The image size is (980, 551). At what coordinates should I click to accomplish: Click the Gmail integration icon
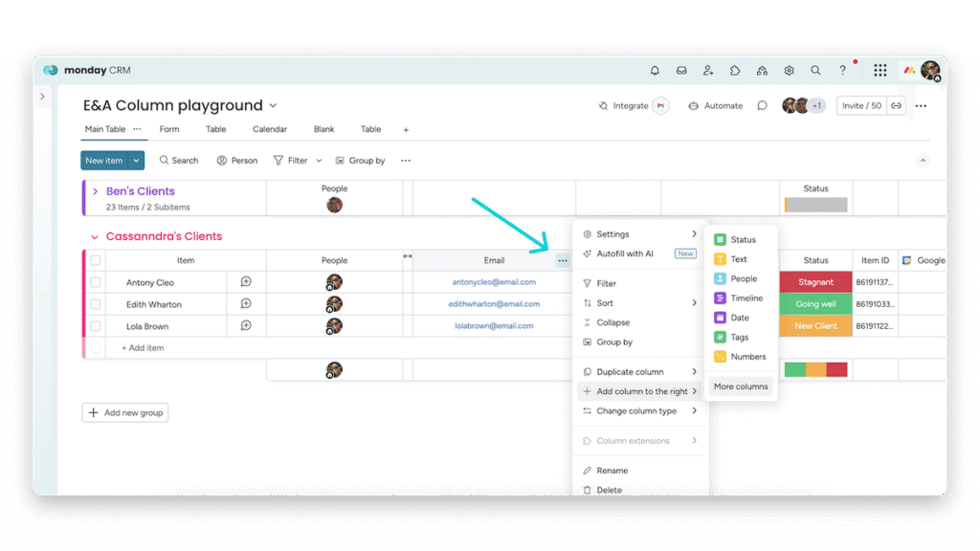(x=660, y=105)
